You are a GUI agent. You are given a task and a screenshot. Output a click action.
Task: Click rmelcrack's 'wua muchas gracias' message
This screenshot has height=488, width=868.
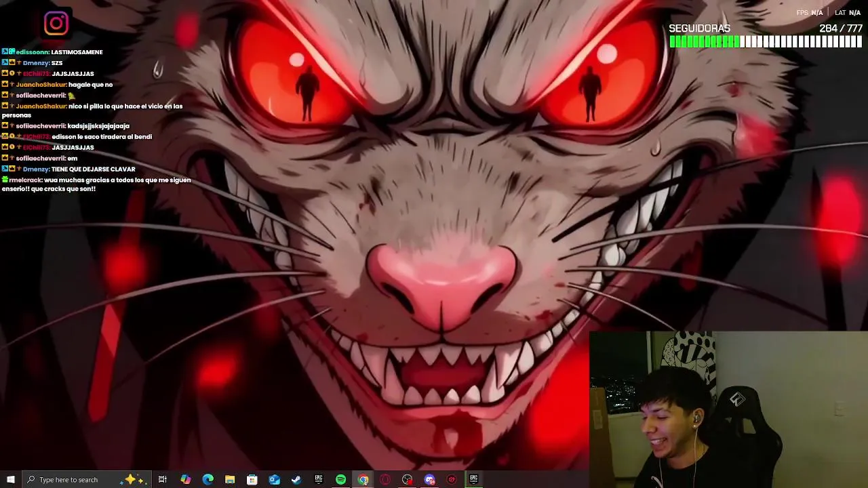pyautogui.click(x=96, y=184)
